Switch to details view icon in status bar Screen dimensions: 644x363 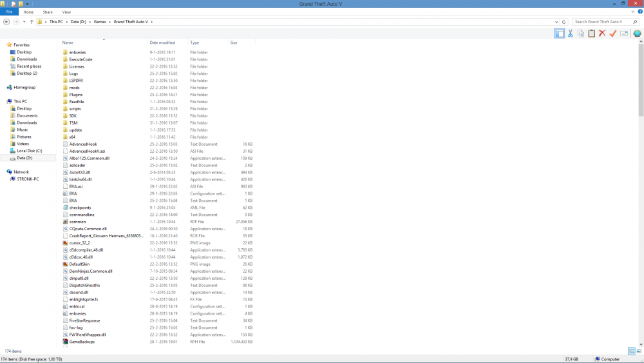pos(631,351)
